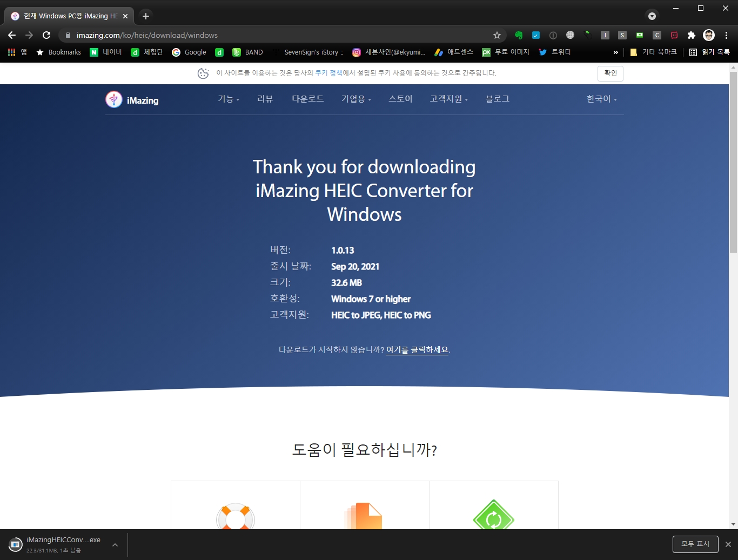This screenshot has width=738, height=560.
Task: Open the 스토어 menu item
Action: 400,99
